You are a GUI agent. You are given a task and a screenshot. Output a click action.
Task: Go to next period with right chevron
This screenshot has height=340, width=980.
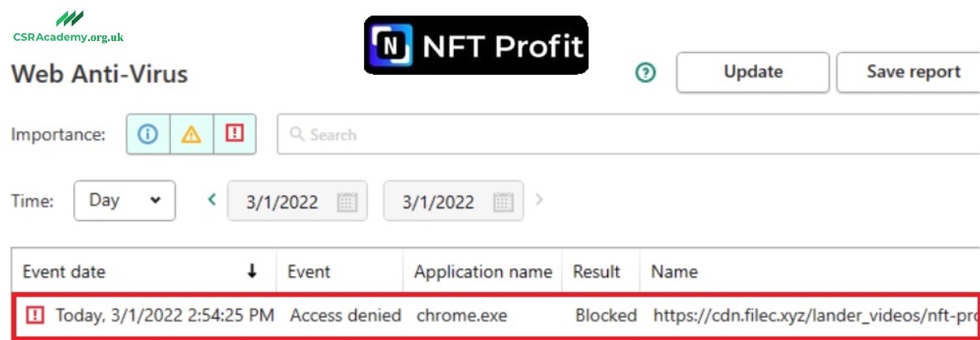539,200
